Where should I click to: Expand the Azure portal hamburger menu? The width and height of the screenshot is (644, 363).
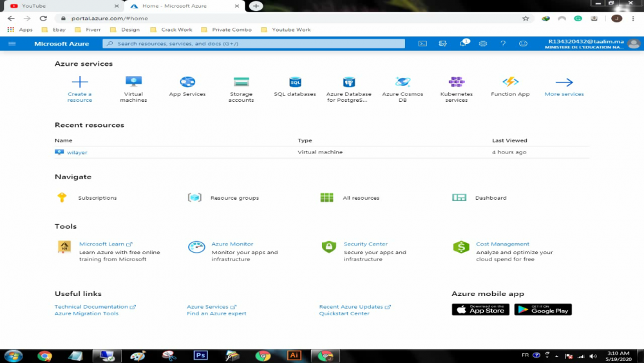point(12,44)
